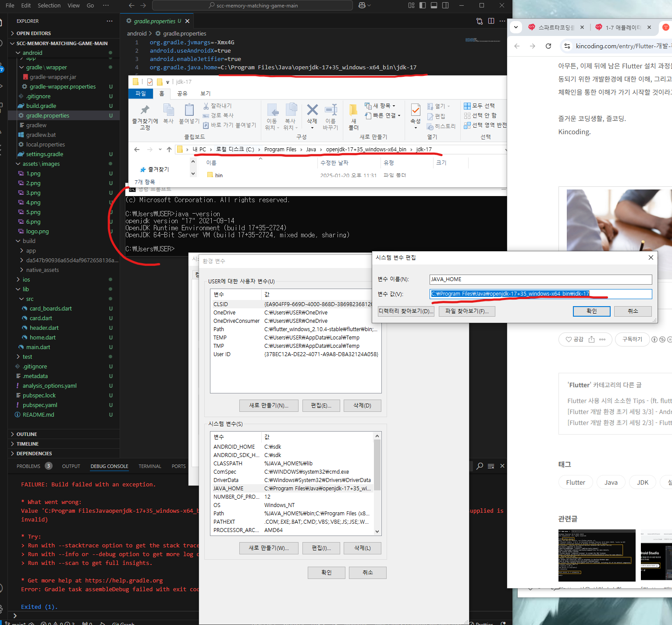Click the 구독하기 (Subscribe) button on the blog
This screenshot has width=672, height=625.
click(x=632, y=339)
